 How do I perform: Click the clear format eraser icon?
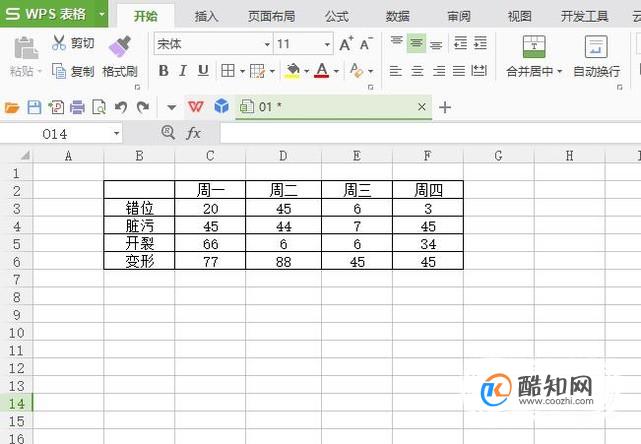[x=356, y=70]
